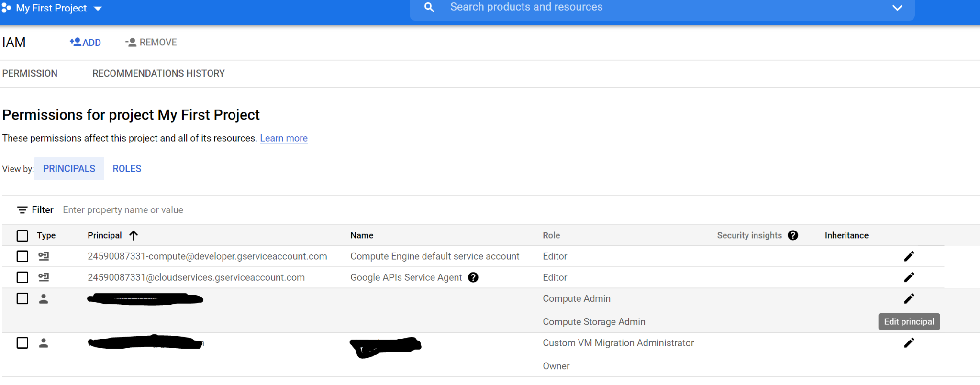This screenshot has width=980, height=385.
Task: Click the Filter list icon
Action: click(x=22, y=210)
